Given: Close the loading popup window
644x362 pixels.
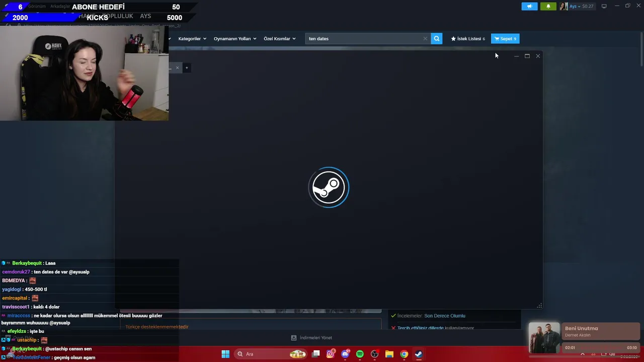Looking at the screenshot, I should [x=538, y=56].
